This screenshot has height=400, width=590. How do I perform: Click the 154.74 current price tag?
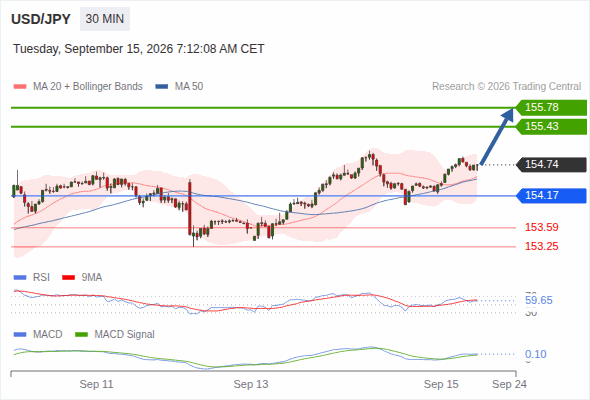(551, 164)
